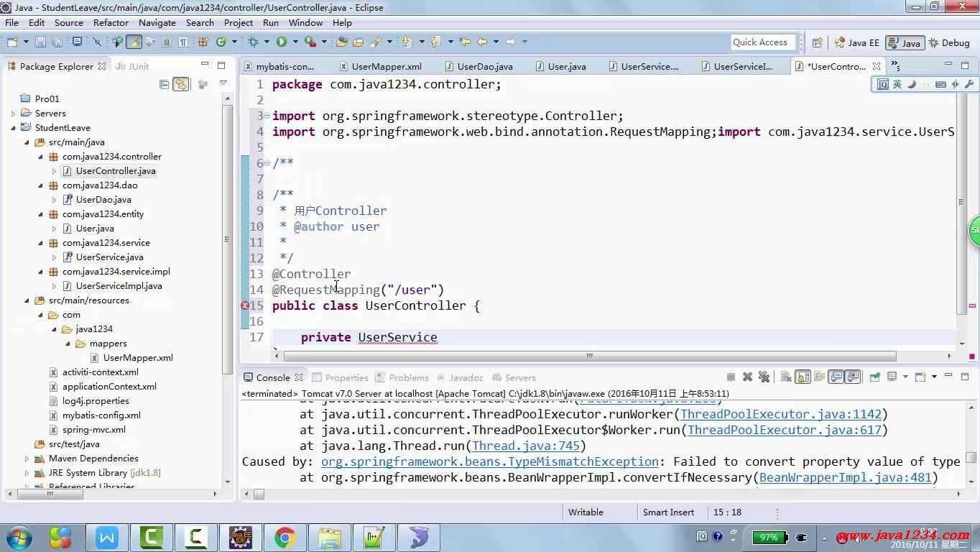Open the Thread.java:745 stack trace link
980x552 pixels.
tap(526, 446)
